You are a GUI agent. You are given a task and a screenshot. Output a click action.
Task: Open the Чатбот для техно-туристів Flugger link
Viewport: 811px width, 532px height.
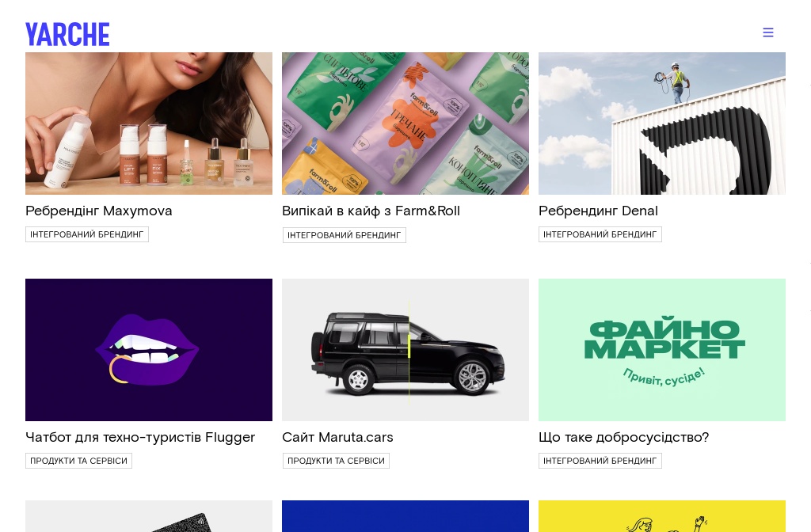[140, 437]
